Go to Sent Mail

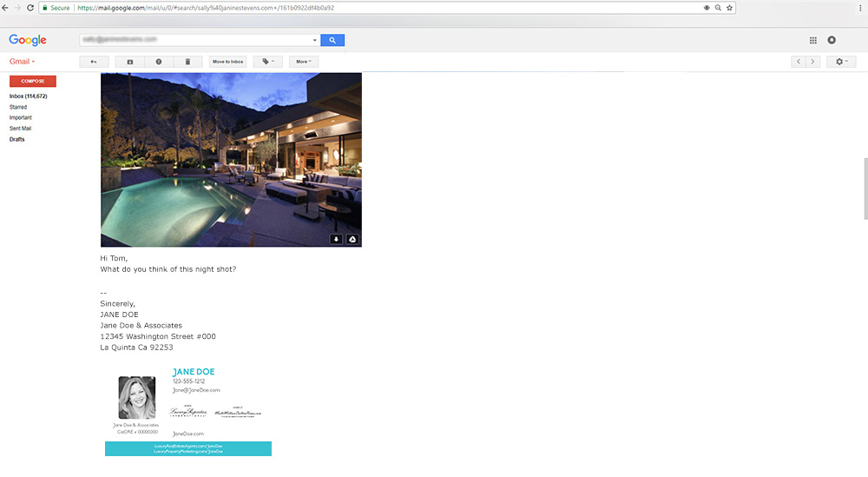20,128
